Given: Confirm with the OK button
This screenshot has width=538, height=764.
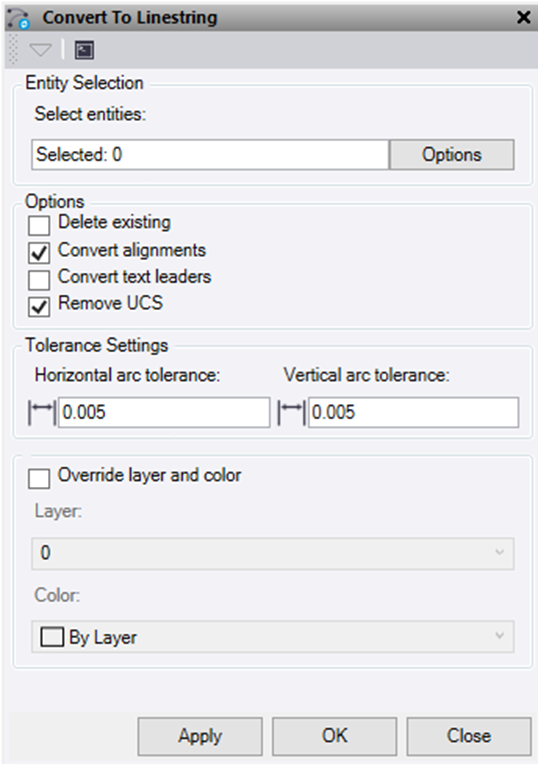Looking at the screenshot, I should 334,736.
